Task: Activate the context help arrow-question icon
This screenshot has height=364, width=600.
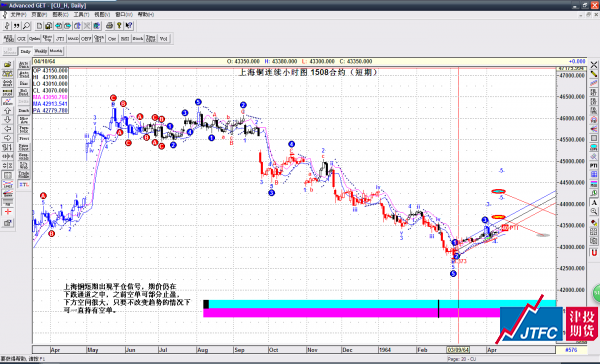Action: point(129,26)
